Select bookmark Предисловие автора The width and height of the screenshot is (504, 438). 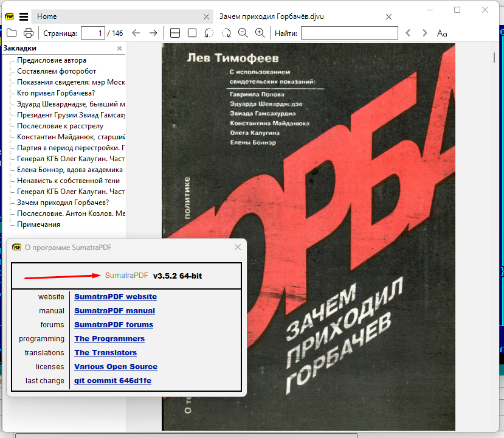[x=52, y=60]
